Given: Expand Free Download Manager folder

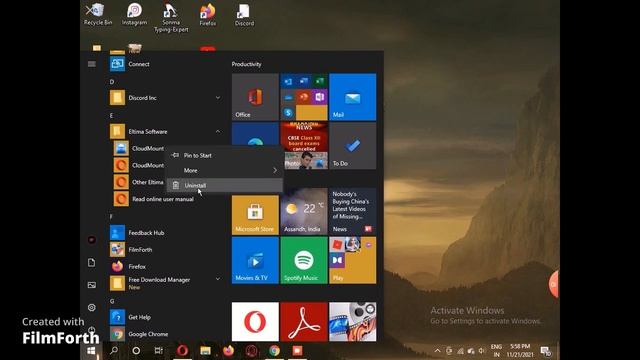Looking at the screenshot, I should tap(165, 283).
